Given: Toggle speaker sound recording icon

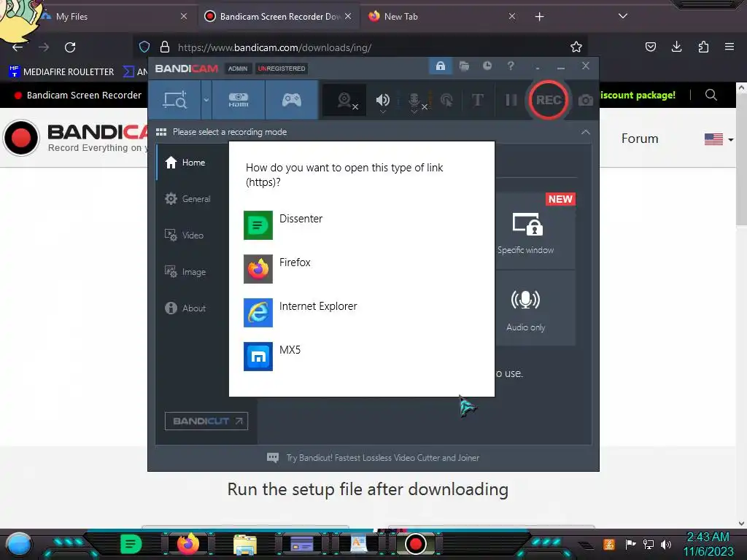Looking at the screenshot, I should [382, 101].
